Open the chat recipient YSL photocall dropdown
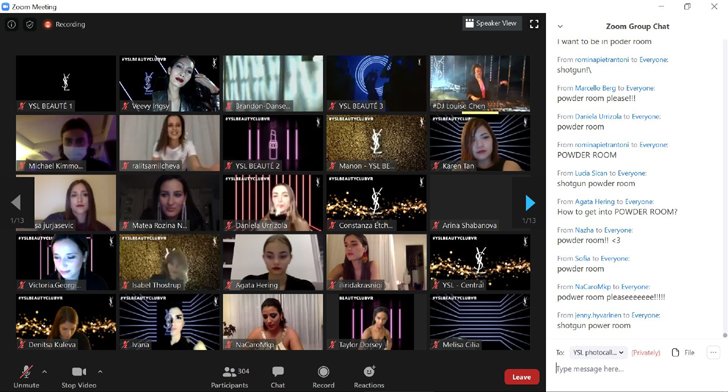The image size is (728, 392). pos(598,353)
